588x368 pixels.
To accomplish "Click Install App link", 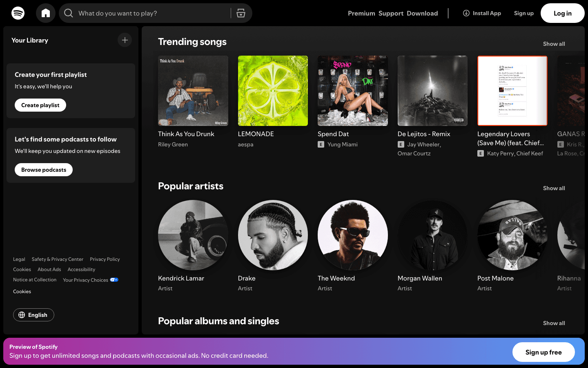I will click(x=482, y=13).
